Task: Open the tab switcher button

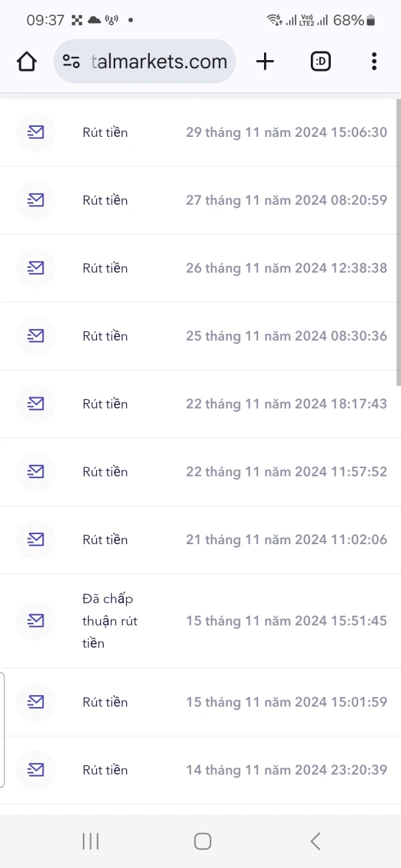Action: tap(320, 61)
